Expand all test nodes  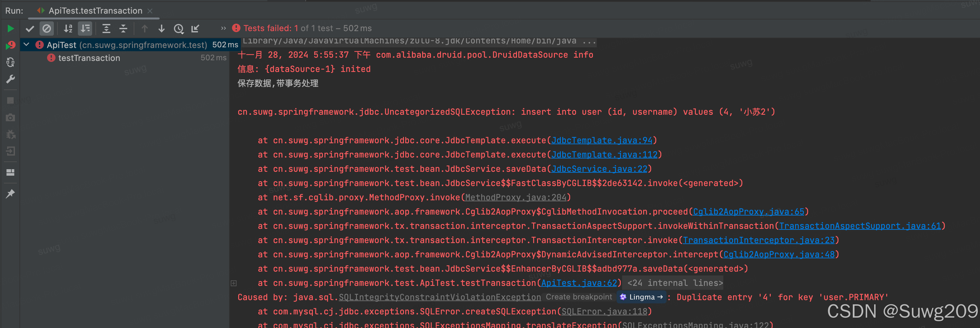pyautogui.click(x=106, y=29)
